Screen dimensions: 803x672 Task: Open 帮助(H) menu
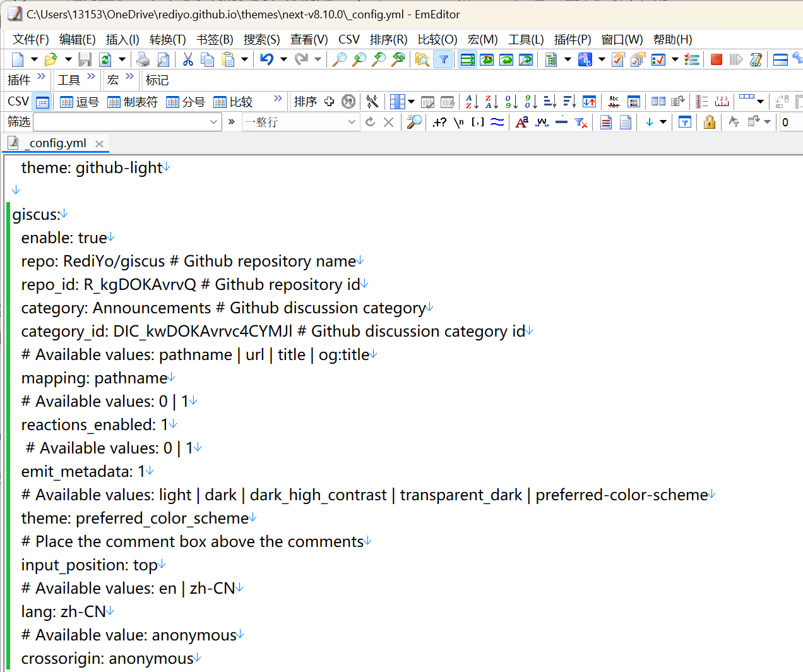(x=673, y=39)
